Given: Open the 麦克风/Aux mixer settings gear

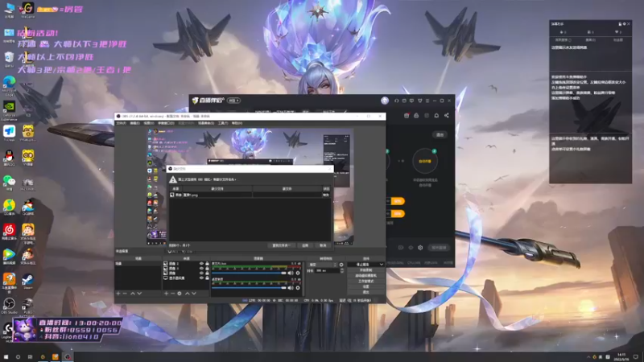Looking at the screenshot, I should coord(298,273).
